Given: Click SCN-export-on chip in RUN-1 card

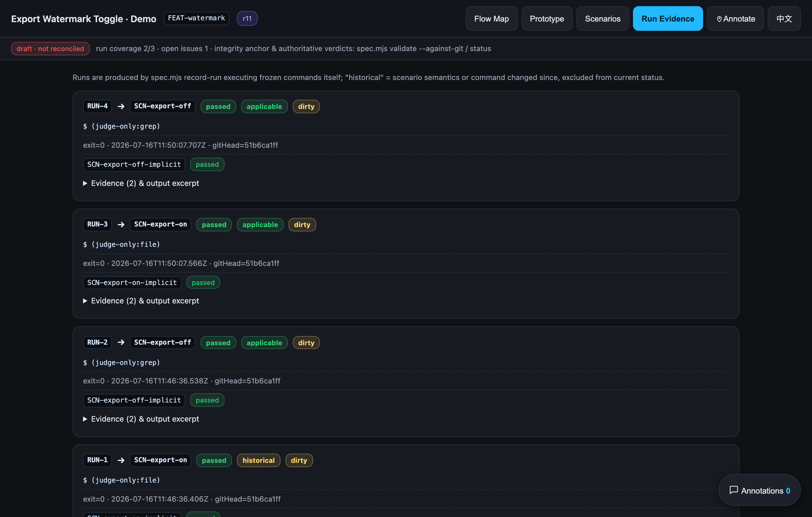Looking at the screenshot, I should [161, 460].
